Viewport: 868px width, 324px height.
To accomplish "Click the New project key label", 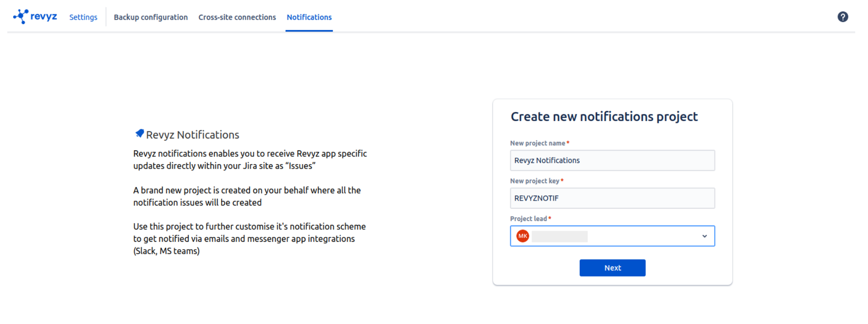I will [535, 181].
